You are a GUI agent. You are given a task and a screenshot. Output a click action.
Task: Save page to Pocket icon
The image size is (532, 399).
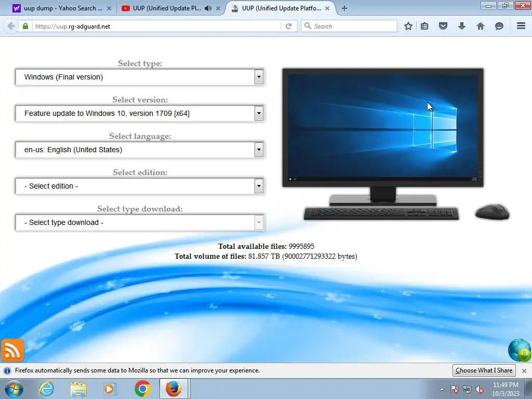pyautogui.click(x=443, y=26)
